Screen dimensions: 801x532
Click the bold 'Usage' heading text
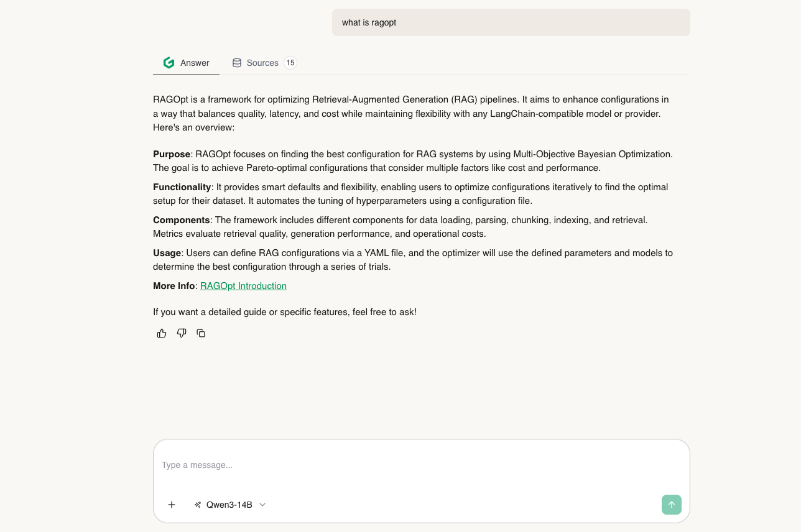pyautogui.click(x=167, y=253)
